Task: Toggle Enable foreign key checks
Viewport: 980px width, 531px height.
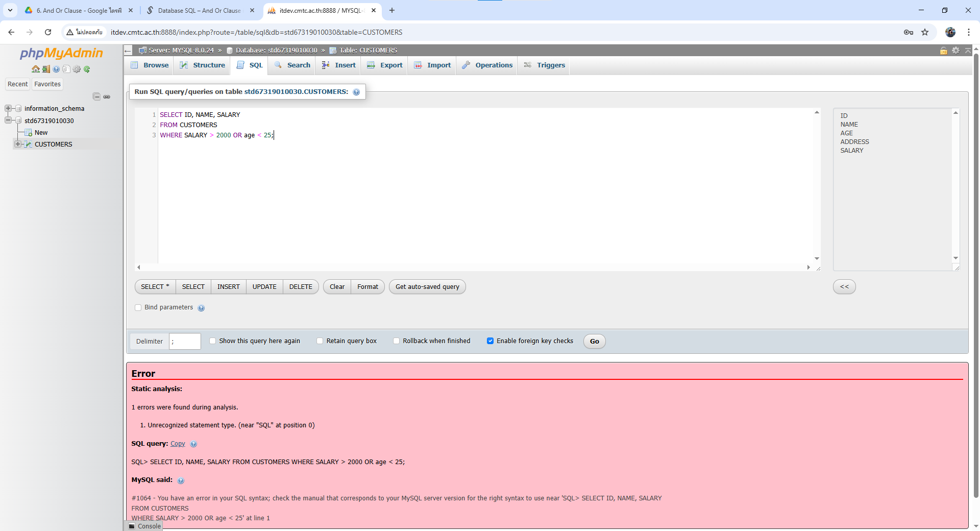Action: tap(490, 341)
